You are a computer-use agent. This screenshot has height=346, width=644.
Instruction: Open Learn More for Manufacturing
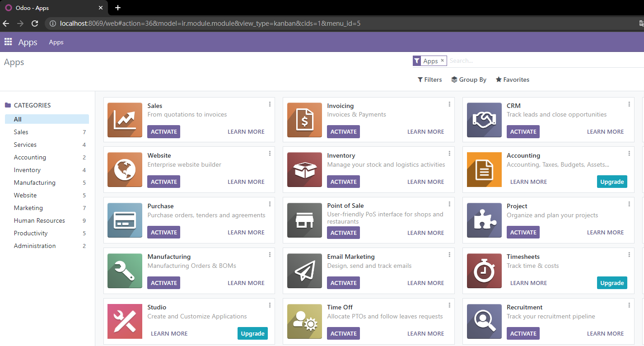246,283
